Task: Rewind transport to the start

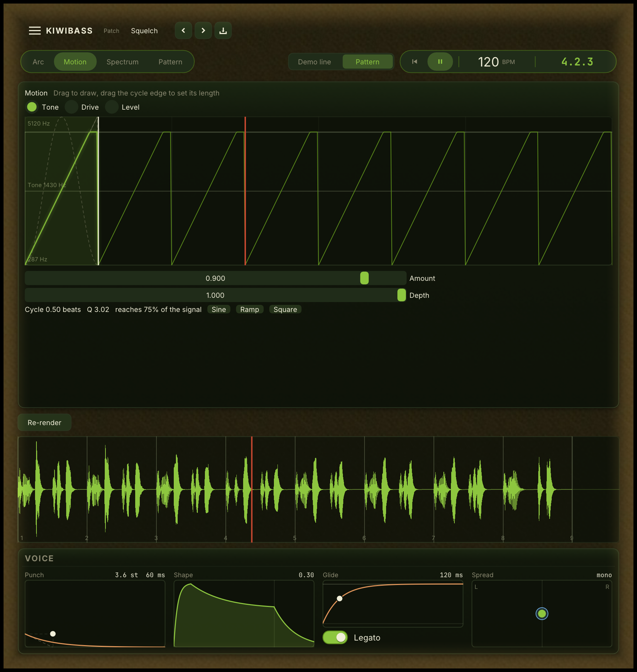Action: (x=414, y=62)
